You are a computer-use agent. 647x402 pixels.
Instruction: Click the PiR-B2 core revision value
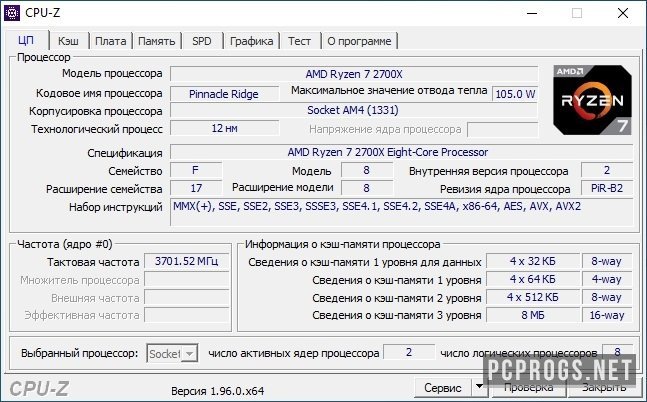click(607, 188)
